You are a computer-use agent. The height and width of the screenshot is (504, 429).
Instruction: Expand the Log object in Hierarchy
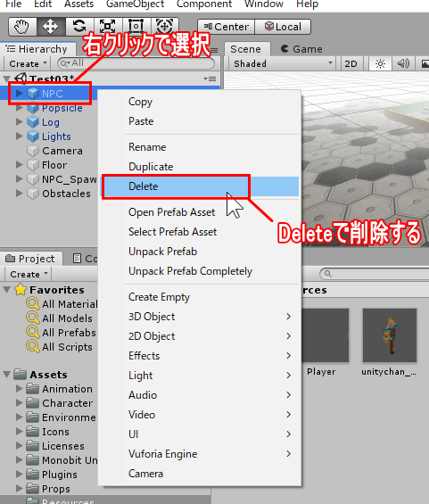(20, 122)
